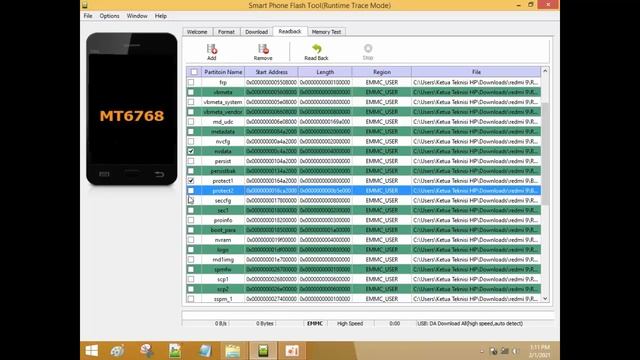Click the High Speed status entry
This screenshot has width=640, height=360.
(x=350, y=323)
